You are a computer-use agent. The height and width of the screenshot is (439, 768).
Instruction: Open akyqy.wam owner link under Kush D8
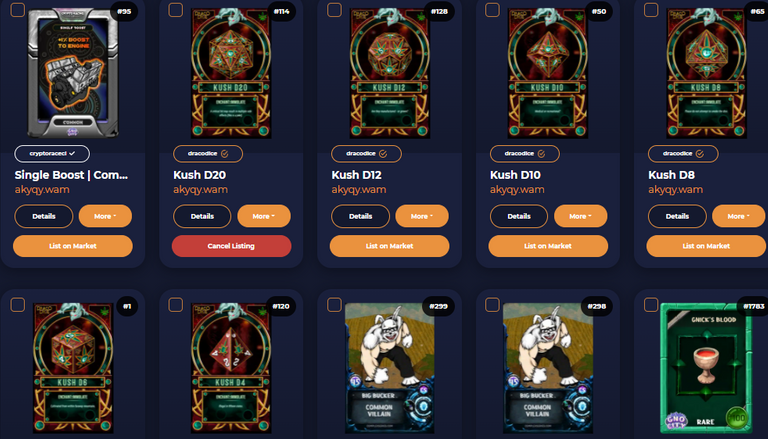point(675,190)
